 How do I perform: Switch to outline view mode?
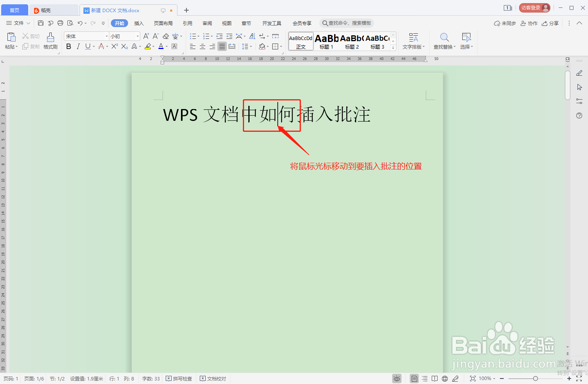(425, 379)
